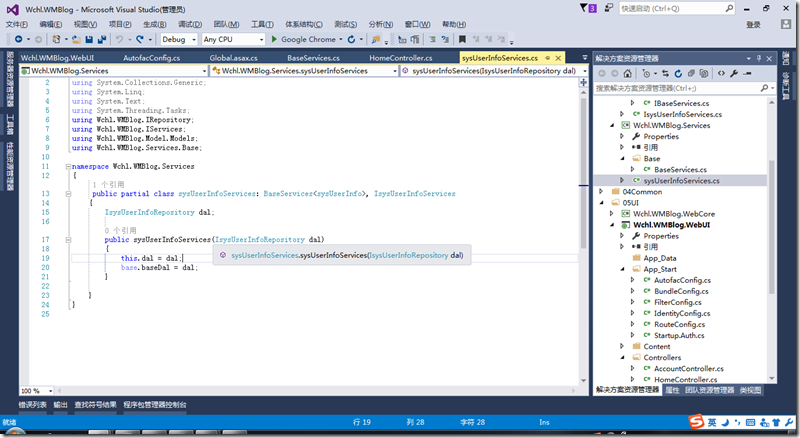The image size is (800, 438).
Task: Expand the Content folder node
Action: click(622, 346)
